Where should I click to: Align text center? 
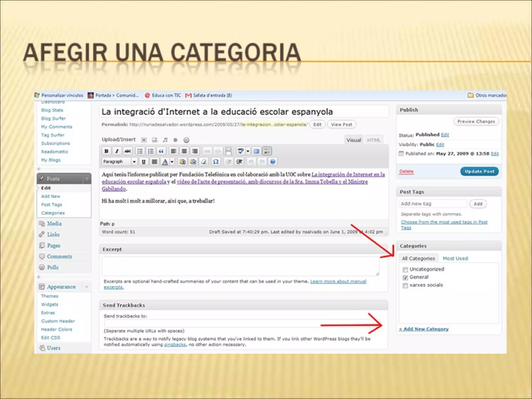pyautogui.click(x=184, y=151)
